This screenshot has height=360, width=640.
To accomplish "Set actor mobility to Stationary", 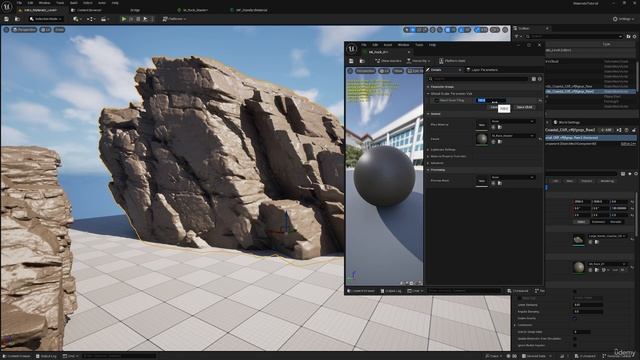I will [x=598, y=222].
